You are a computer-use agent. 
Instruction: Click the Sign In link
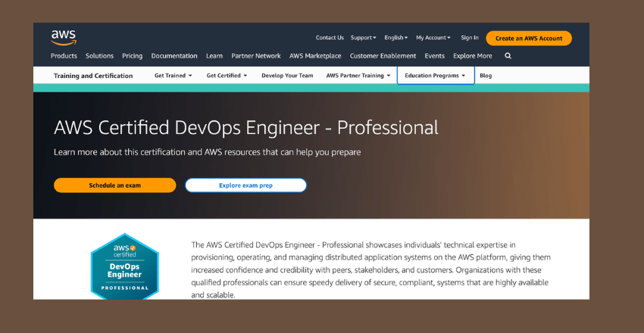click(470, 38)
